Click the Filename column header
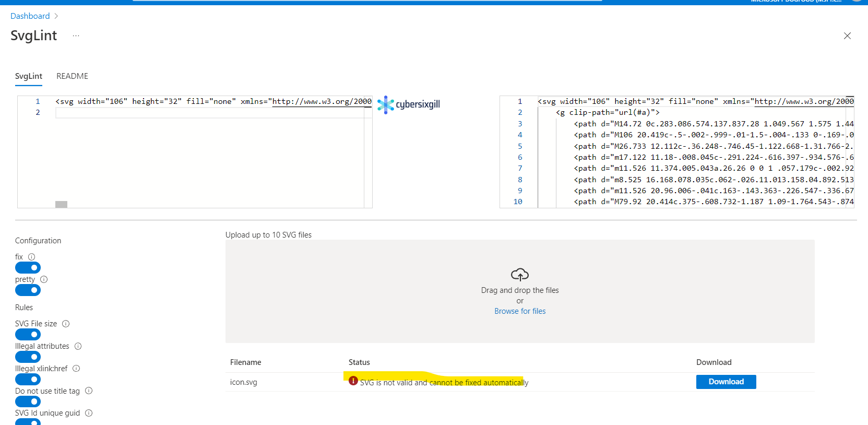This screenshot has height=425, width=868. (246, 362)
